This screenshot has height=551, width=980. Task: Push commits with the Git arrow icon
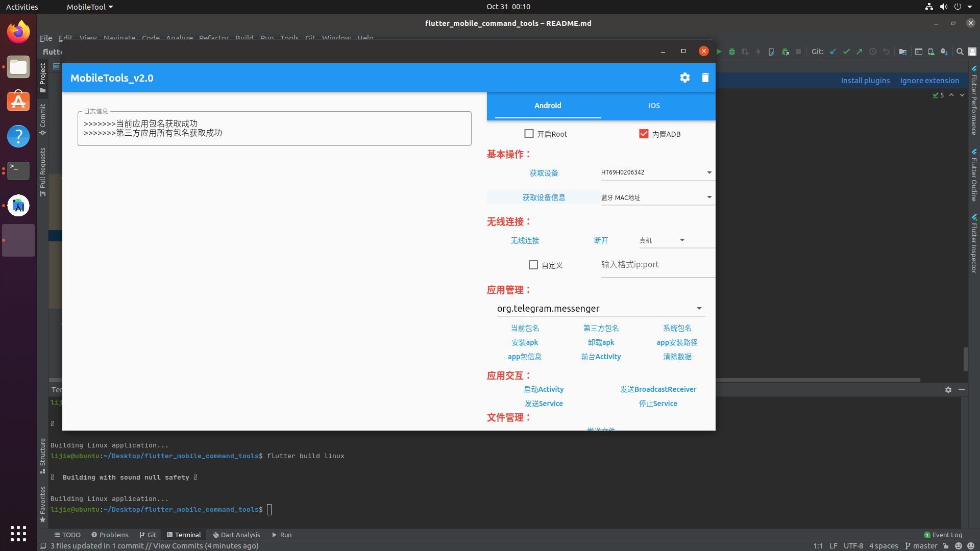pos(860,52)
